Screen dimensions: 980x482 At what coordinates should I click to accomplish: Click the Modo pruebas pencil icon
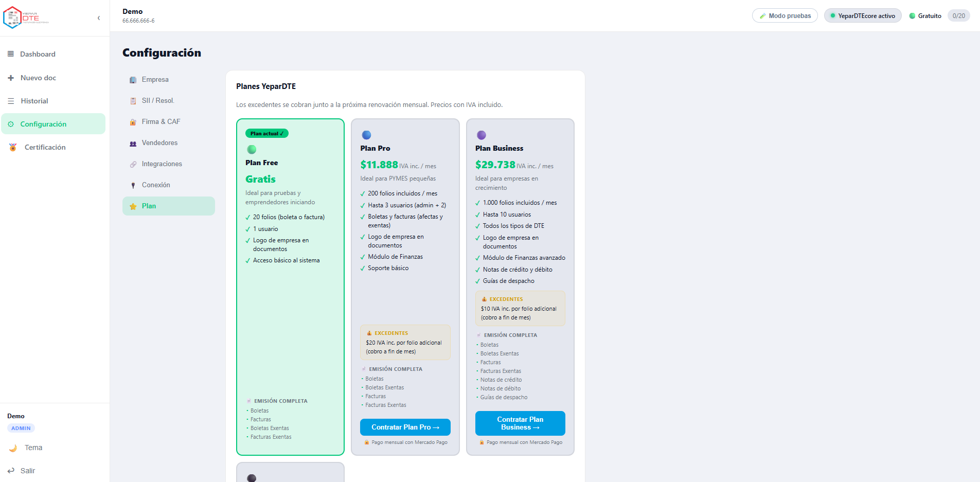[763, 16]
